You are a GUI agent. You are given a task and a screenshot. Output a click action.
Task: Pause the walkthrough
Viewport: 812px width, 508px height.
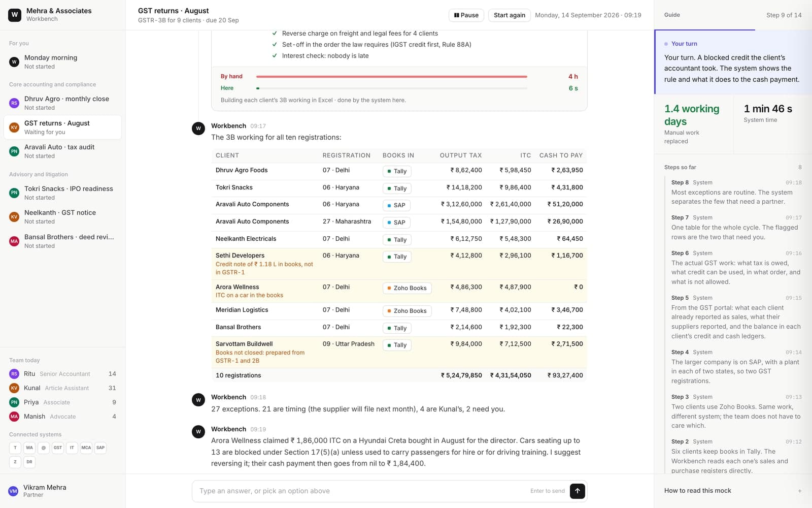[x=466, y=15]
